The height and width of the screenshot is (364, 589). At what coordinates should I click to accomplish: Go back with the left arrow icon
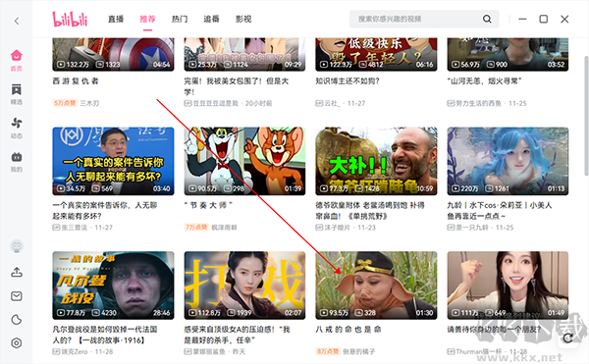point(16,21)
